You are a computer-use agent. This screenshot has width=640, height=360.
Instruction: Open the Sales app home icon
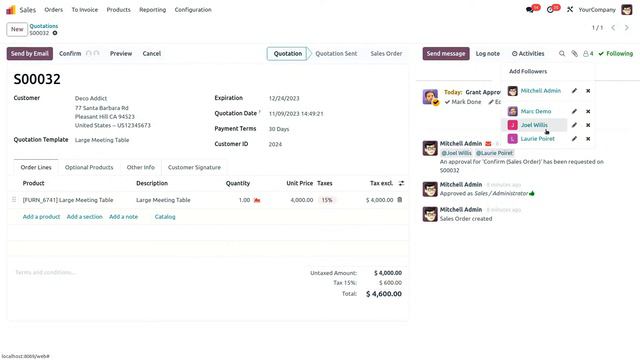coord(11,9)
